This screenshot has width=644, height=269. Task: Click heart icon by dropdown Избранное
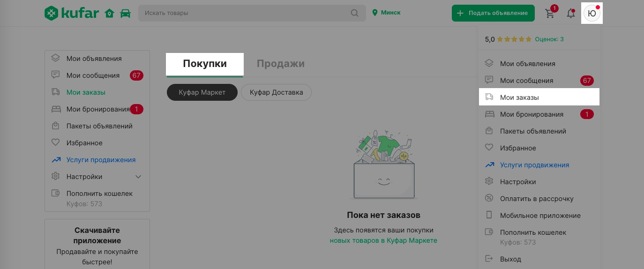pos(489,148)
